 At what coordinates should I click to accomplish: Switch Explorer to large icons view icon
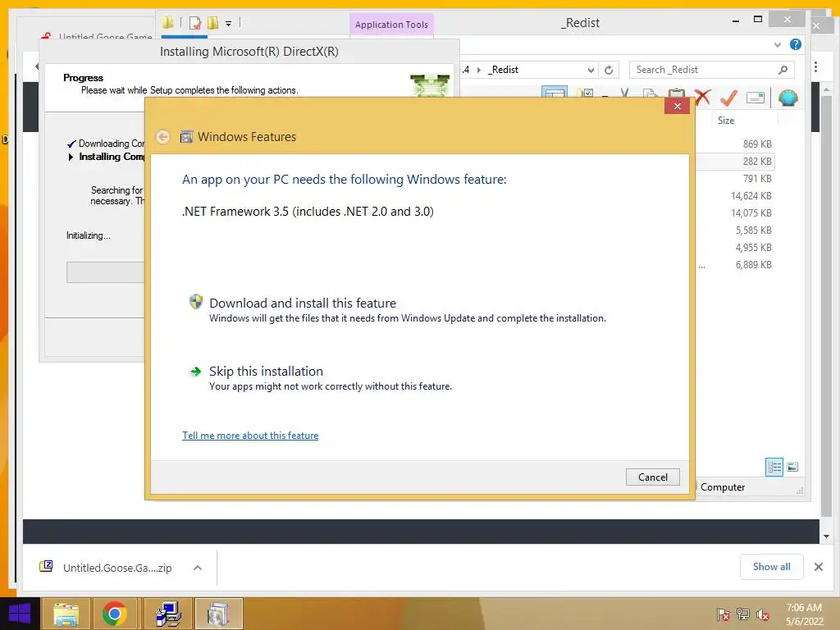[x=792, y=467]
